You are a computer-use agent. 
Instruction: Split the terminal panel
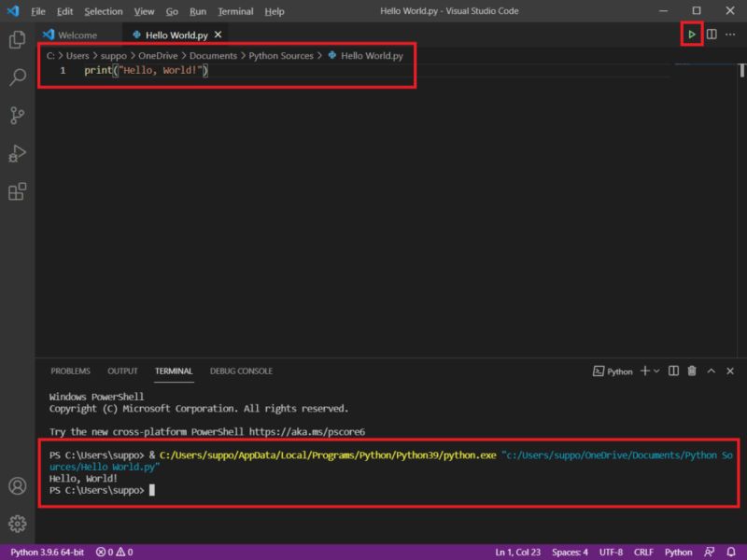click(674, 371)
